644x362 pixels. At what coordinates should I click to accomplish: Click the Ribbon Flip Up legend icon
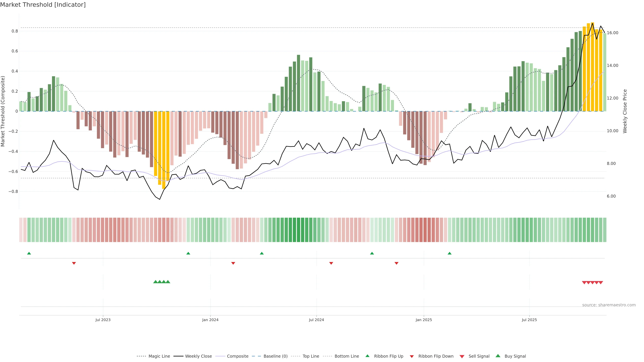(367, 356)
